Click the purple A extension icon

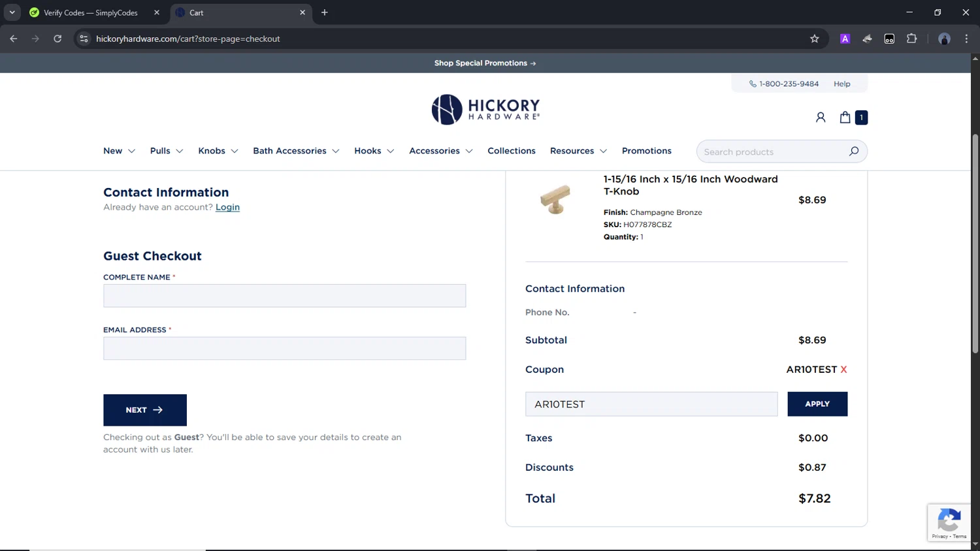click(845, 39)
